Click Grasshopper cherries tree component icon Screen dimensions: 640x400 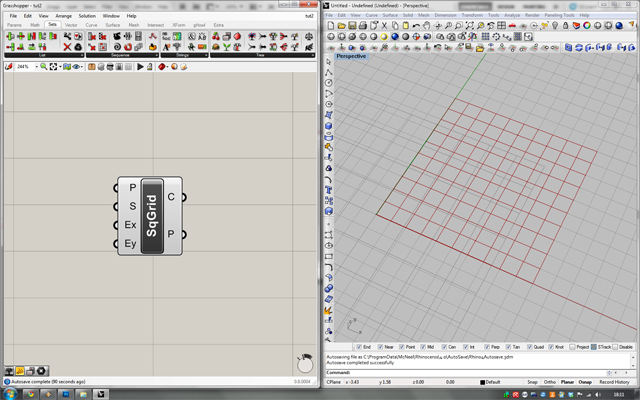[216, 36]
